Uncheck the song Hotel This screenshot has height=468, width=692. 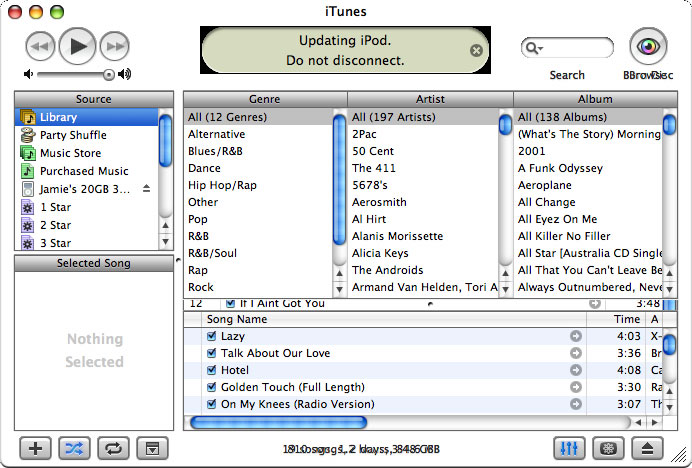(212, 370)
